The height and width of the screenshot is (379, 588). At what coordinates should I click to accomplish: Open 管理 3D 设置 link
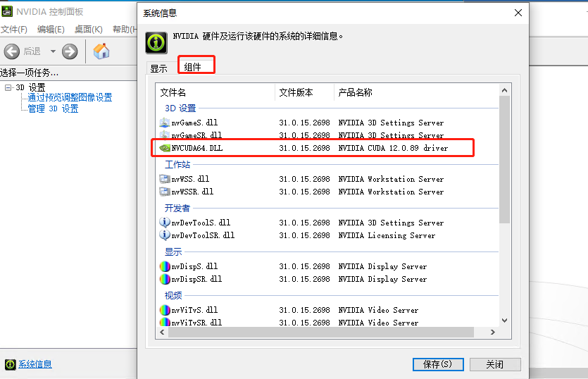coord(53,108)
